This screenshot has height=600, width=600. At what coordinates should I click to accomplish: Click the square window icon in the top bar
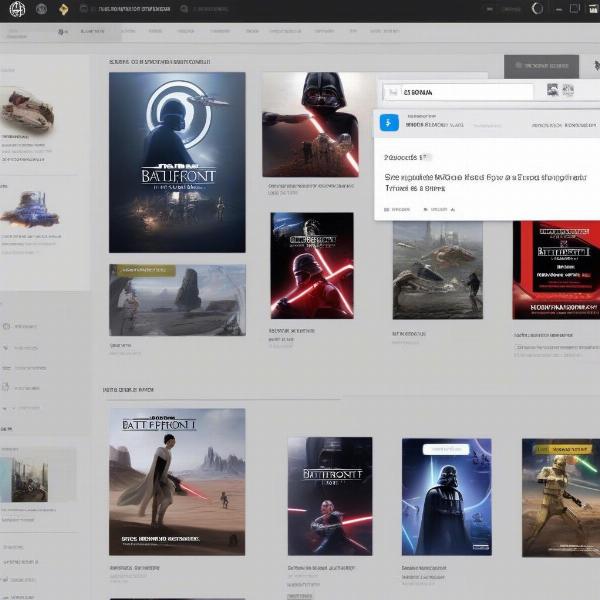coord(575,8)
